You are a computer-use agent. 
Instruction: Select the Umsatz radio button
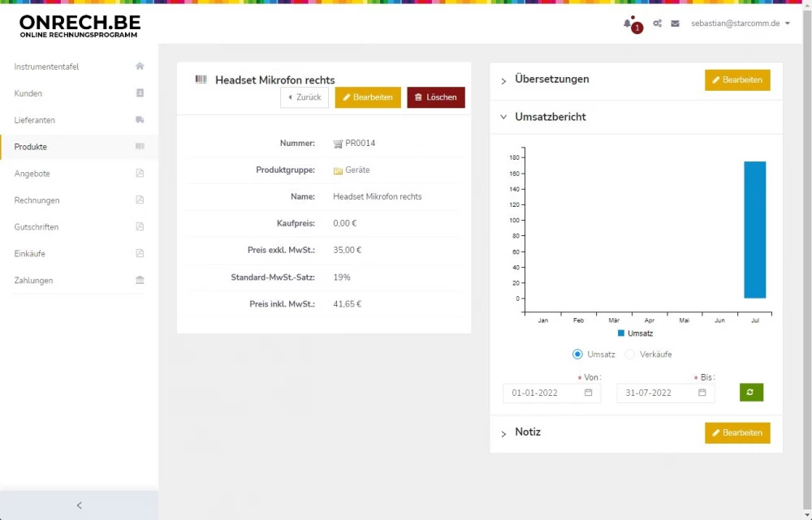pos(577,354)
